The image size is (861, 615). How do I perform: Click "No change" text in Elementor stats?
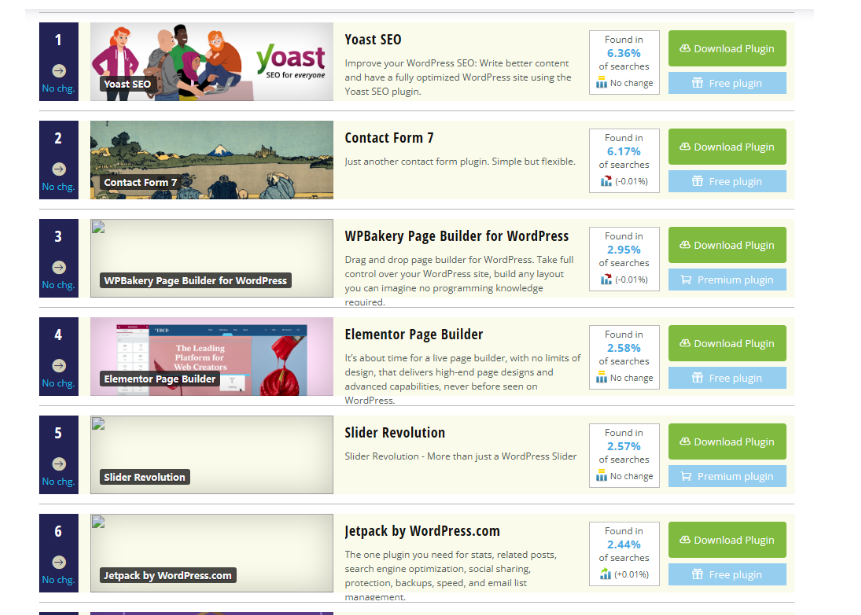[631, 378]
